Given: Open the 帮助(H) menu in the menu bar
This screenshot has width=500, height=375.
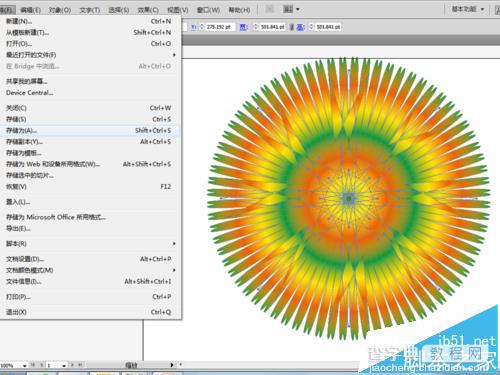Looking at the screenshot, I should coord(239,10).
